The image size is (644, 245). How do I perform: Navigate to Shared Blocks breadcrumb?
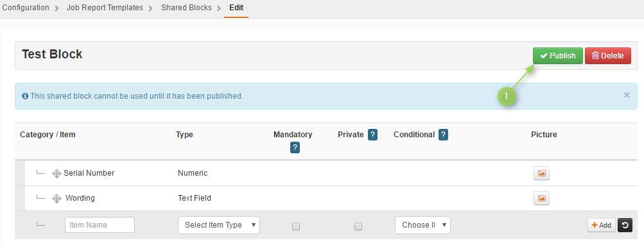[x=186, y=8]
